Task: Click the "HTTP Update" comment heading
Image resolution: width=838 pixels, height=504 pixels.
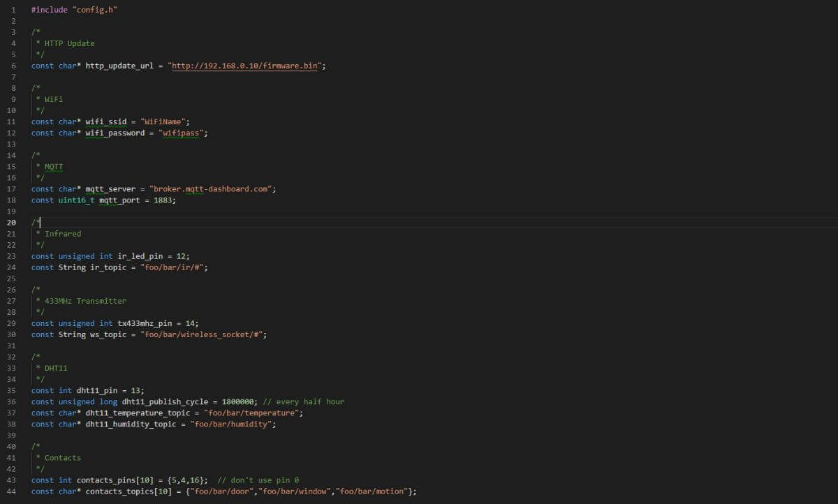Action: click(69, 43)
